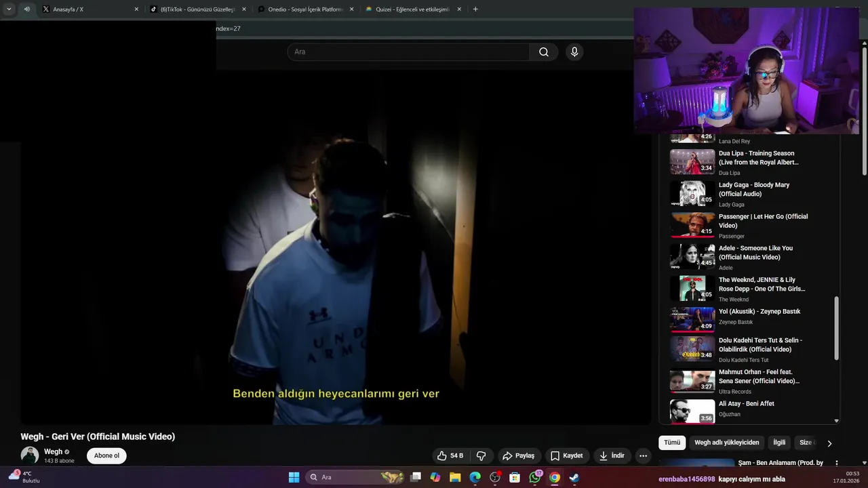This screenshot has height=488, width=868.
Task: Like the Wegh video with thumbs-up
Action: click(450, 455)
